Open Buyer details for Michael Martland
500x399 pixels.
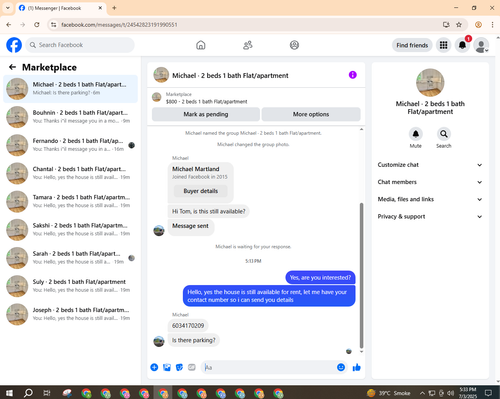coord(201,191)
